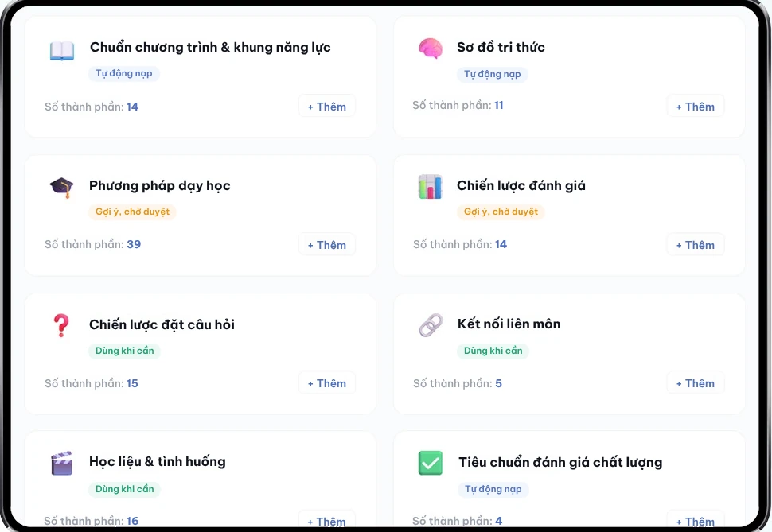772x532 pixels.
Task: Click the red question mark icon
Action: coord(61,325)
